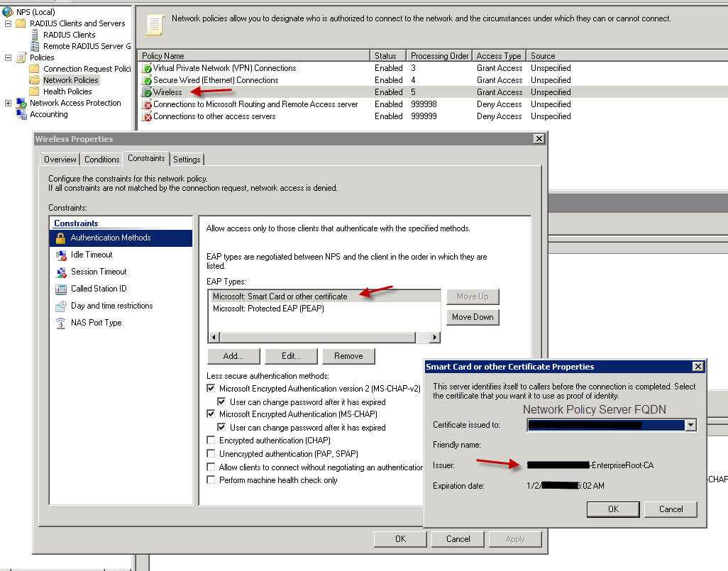728x571 pixels.
Task: Close the Smart Card Certificate Properties window
Action: click(697, 367)
